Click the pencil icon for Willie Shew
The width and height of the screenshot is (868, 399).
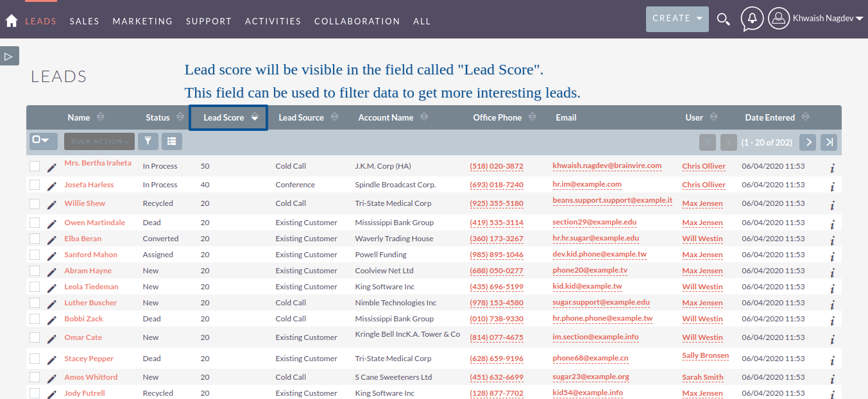[x=52, y=205]
